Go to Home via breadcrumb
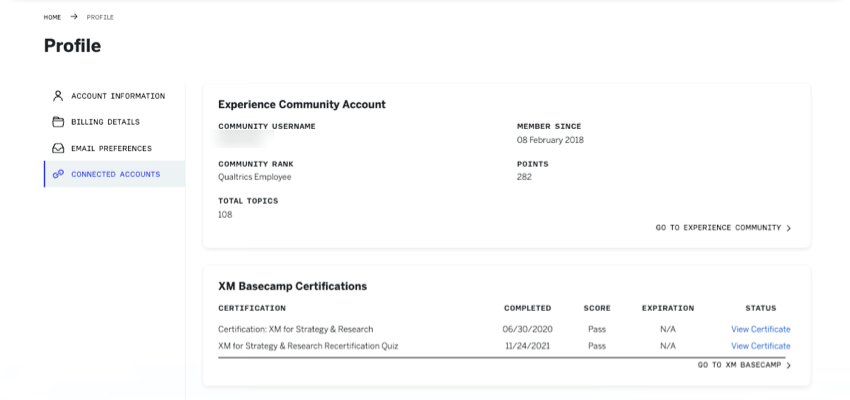 point(53,17)
